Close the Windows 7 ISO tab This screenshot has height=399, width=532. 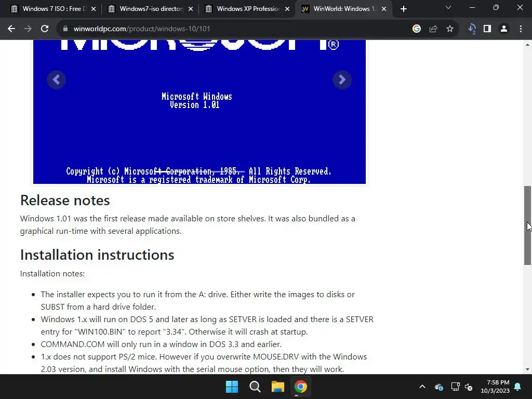click(94, 9)
